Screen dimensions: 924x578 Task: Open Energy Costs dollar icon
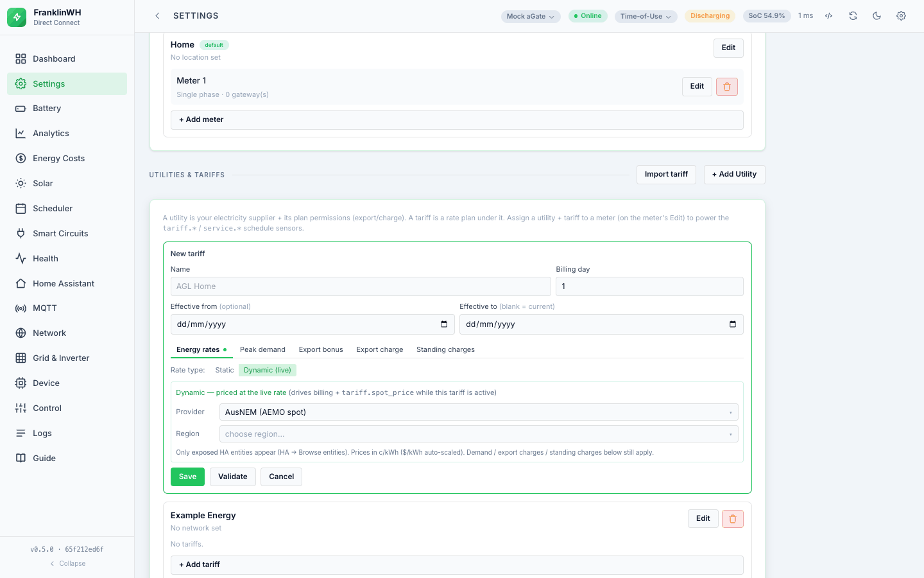pyautogui.click(x=21, y=159)
